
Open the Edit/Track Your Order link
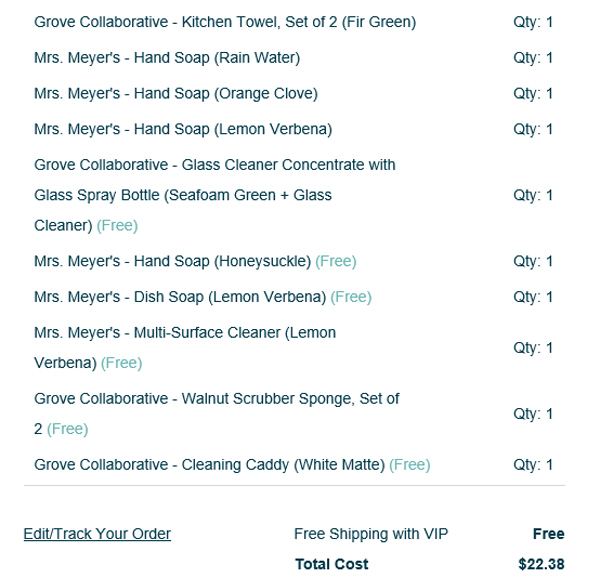[97, 534]
